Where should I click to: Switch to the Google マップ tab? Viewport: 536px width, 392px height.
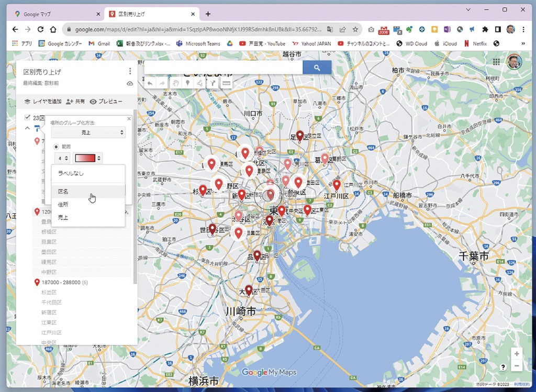pos(57,14)
